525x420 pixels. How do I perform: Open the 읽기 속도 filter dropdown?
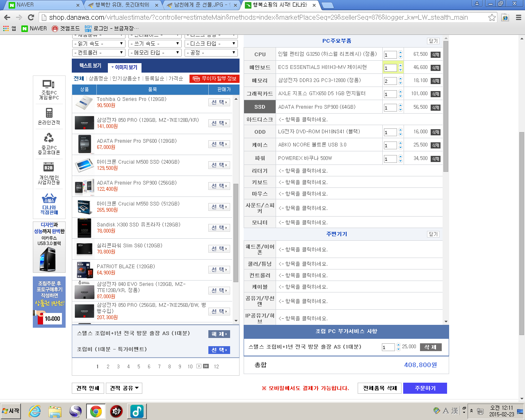(98, 43)
